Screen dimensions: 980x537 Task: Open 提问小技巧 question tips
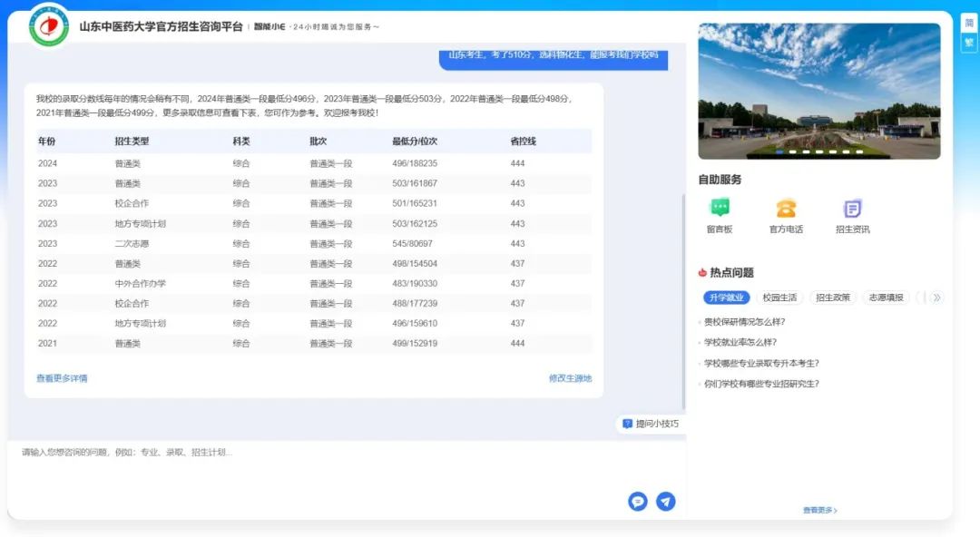(651, 424)
